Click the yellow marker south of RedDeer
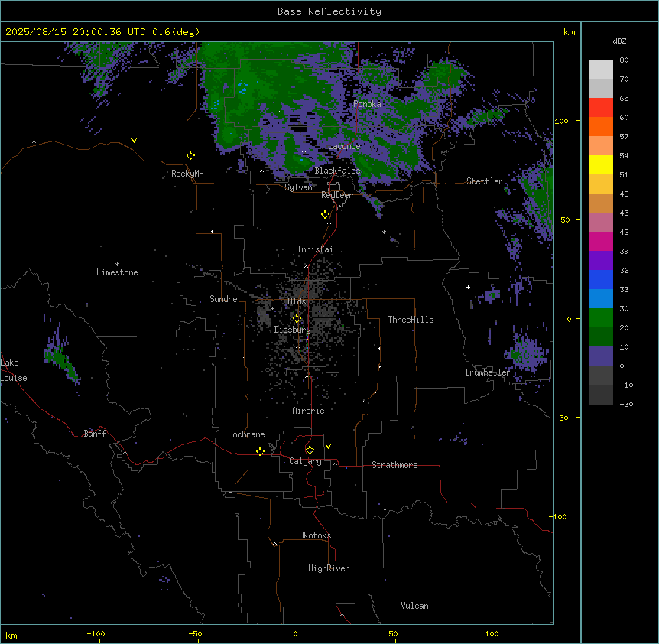Image resolution: width=659 pixels, height=644 pixels. click(325, 215)
